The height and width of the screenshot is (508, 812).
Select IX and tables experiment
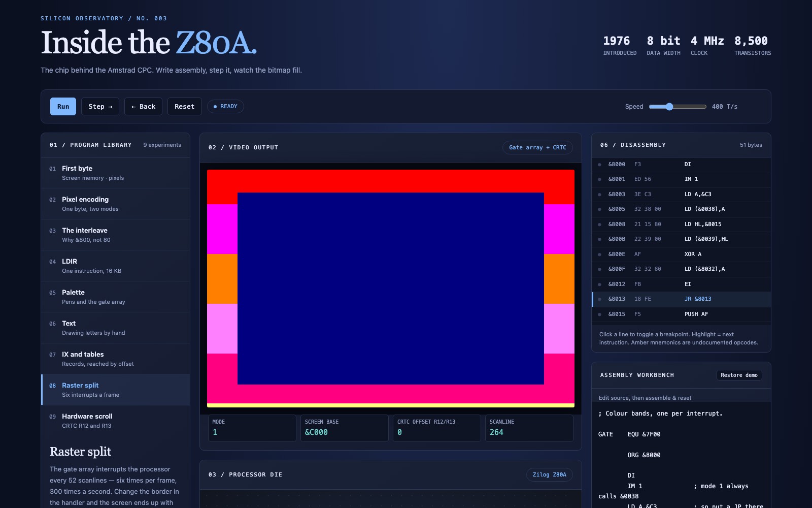pyautogui.click(x=116, y=359)
